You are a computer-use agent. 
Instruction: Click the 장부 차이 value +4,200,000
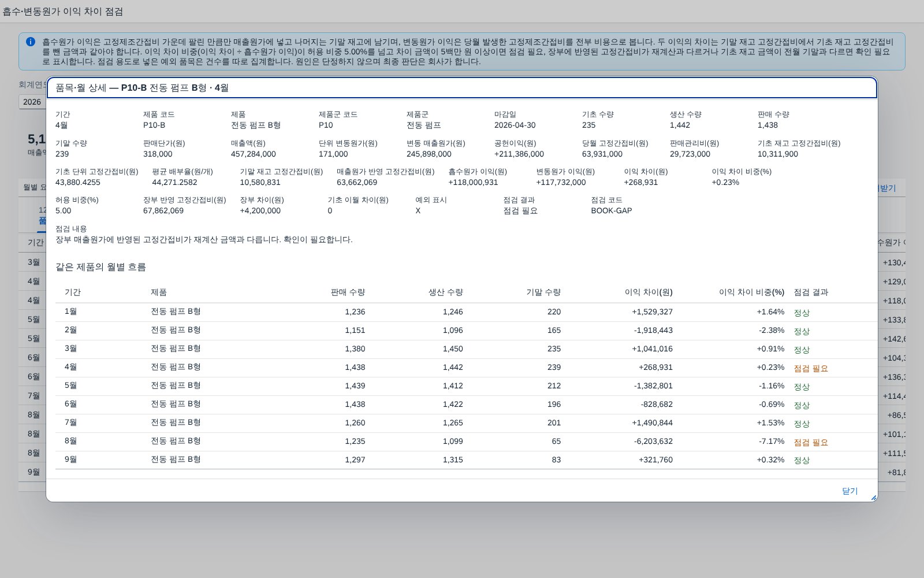(x=260, y=211)
